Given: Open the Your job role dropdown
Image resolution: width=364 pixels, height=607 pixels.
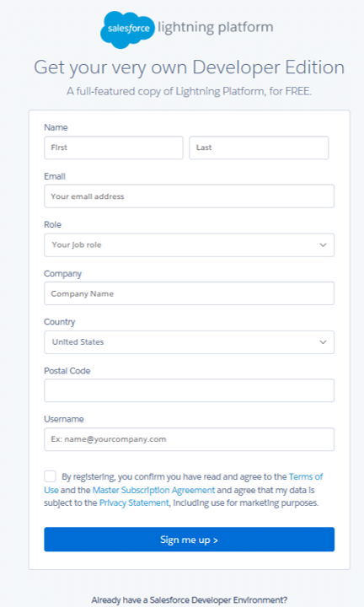Looking at the screenshot, I should [189, 245].
